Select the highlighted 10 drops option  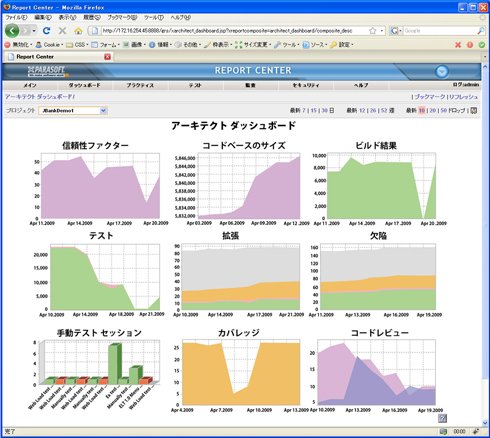point(422,110)
